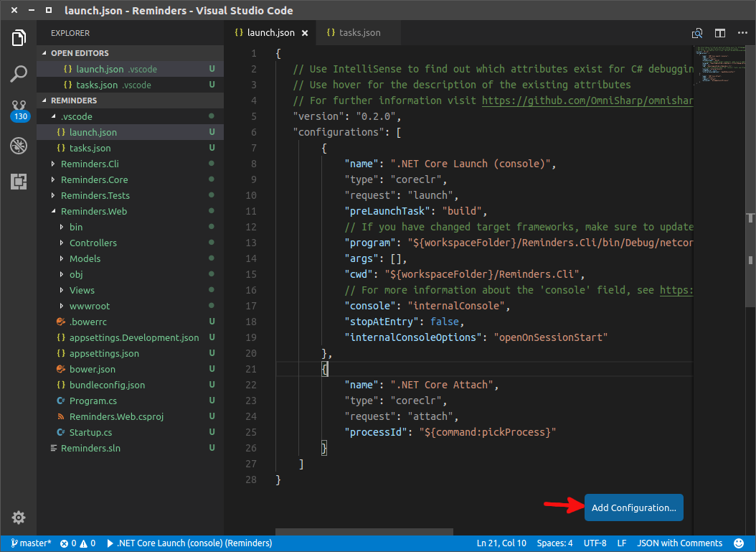Expand the Models folder
Image resolution: width=756 pixels, height=552 pixels.
click(130, 258)
